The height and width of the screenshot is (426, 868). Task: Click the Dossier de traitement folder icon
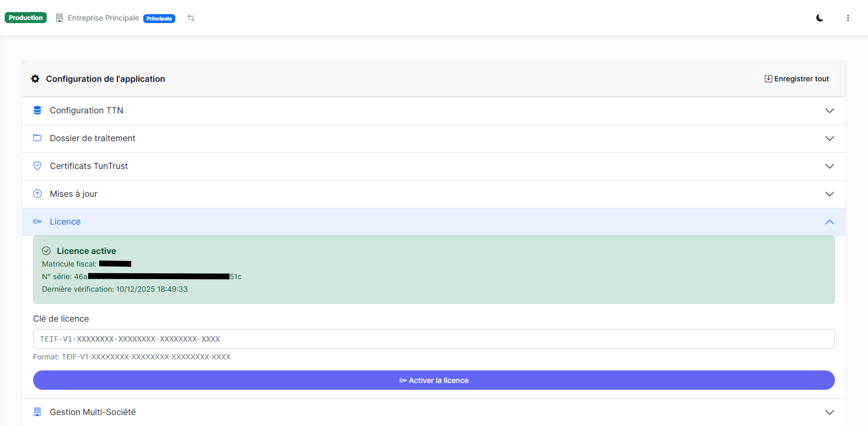pos(37,138)
